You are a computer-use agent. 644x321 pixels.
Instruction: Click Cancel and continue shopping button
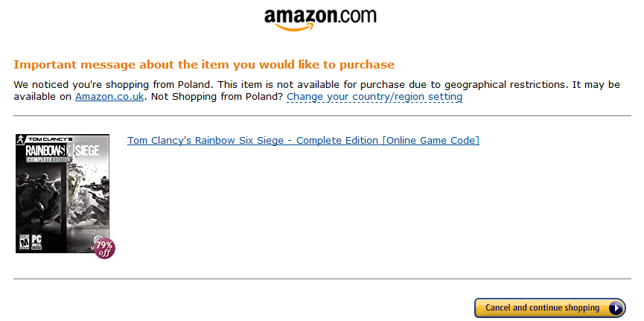[550, 308]
